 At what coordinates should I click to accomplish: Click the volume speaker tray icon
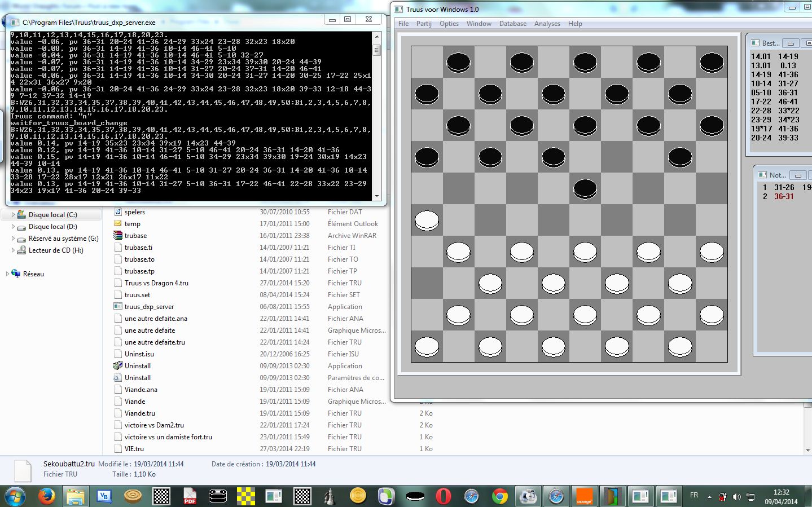coord(736,497)
